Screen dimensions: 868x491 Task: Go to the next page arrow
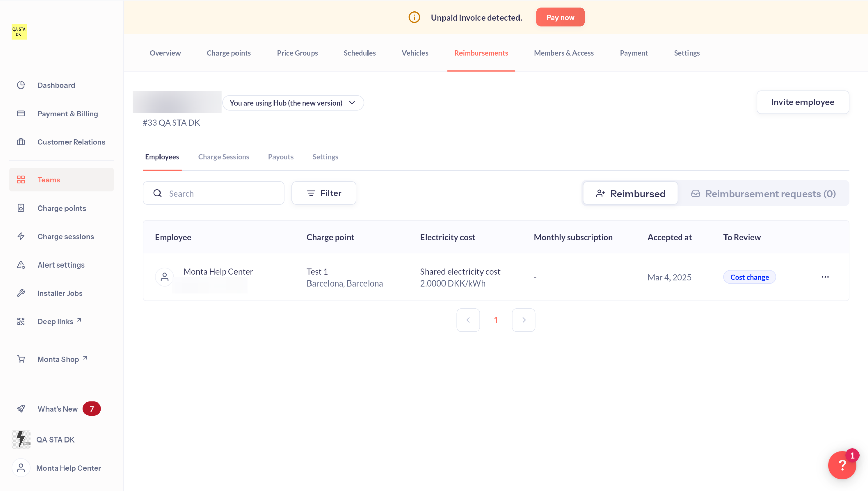pos(524,320)
